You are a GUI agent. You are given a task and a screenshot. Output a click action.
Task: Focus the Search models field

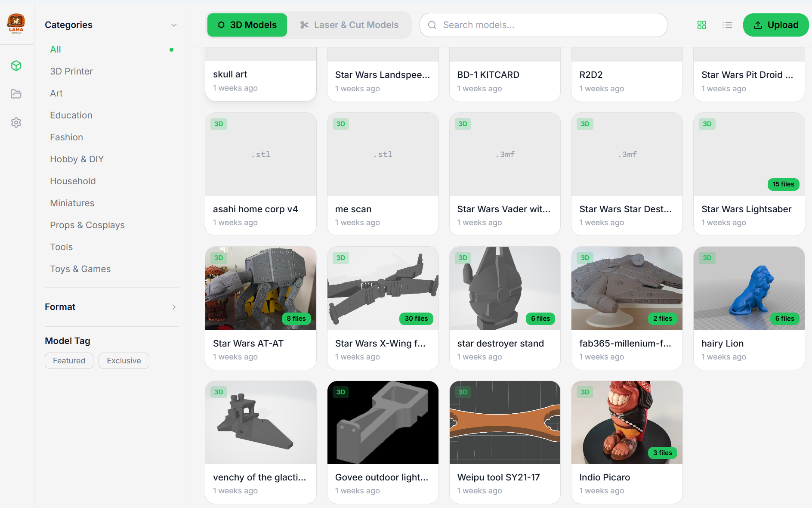[543, 25]
